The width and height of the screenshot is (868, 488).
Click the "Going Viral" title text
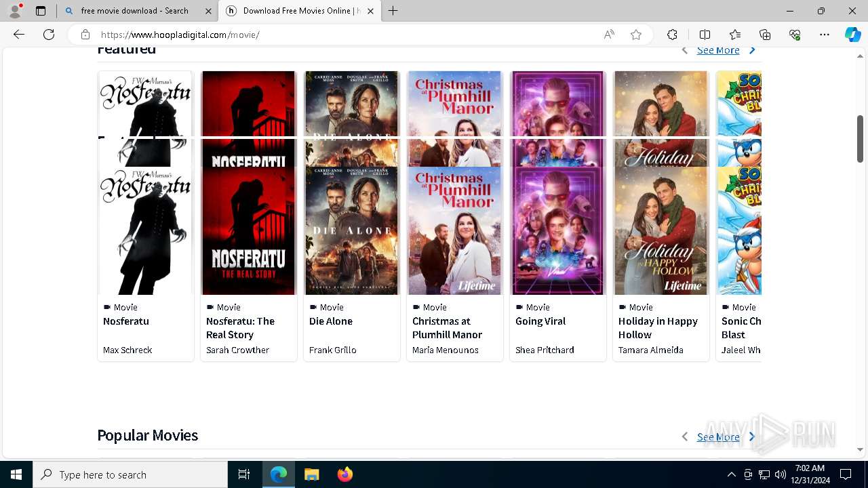pos(540,321)
